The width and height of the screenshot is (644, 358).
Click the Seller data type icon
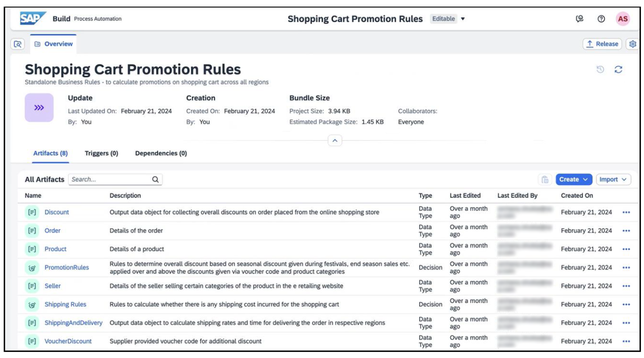pyautogui.click(x=32, y=286)
